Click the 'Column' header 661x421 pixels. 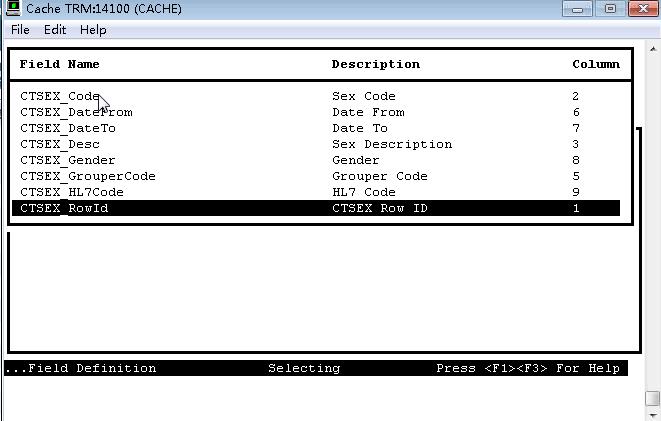tap(596, 64)
